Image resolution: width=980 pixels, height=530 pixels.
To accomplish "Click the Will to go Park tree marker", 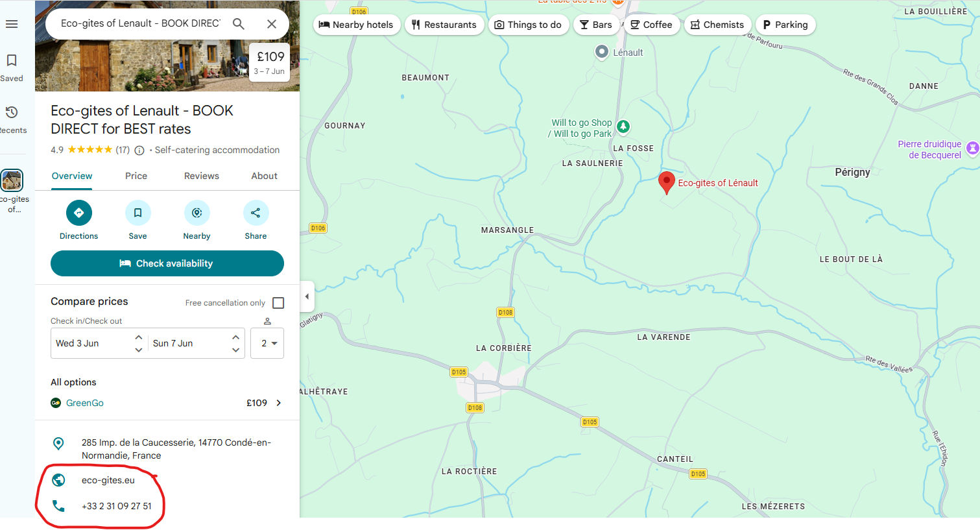I will click(x=623, y=126).
